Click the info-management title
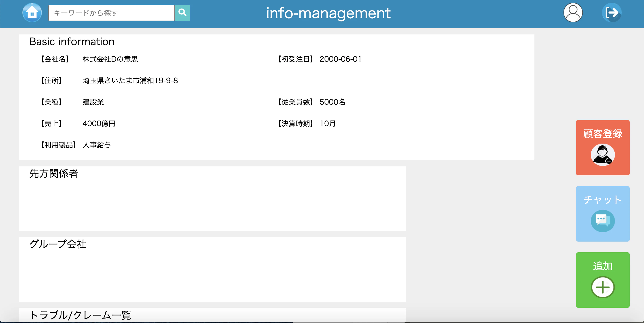The width and height of the screenshot is (644, 323). pos(328,13)
